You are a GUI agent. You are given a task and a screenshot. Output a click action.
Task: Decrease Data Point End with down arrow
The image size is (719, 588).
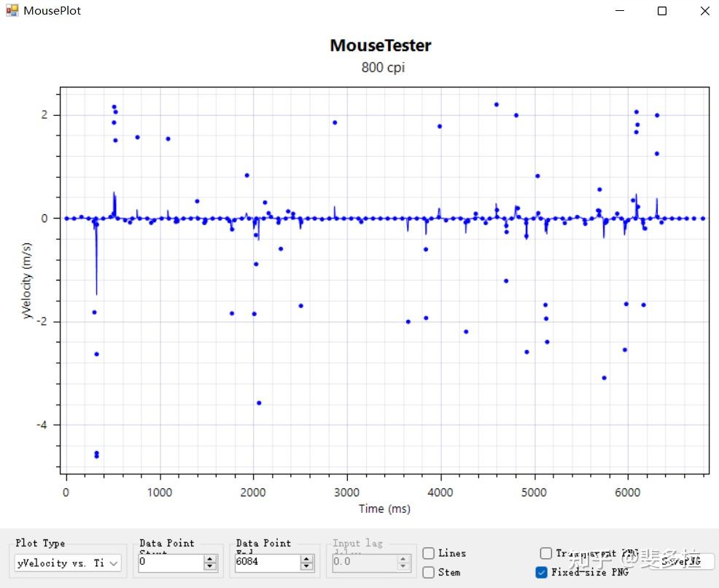(x=307, y=567)
